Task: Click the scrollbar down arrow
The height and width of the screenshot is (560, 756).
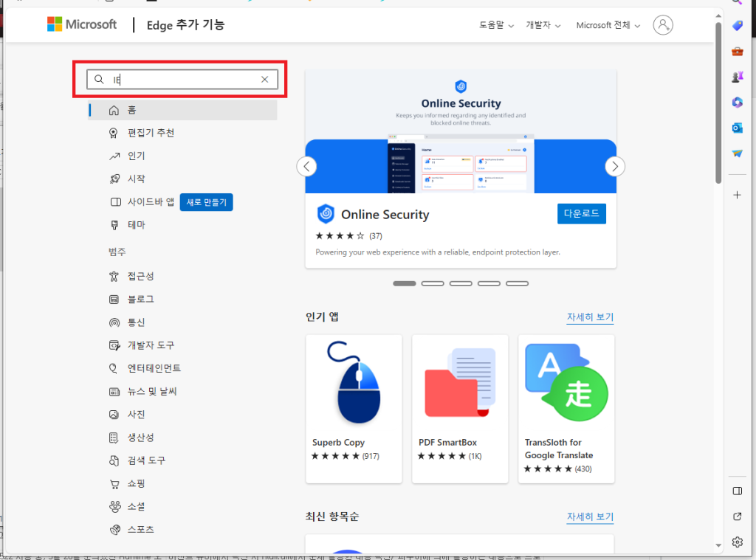Action: point(718,545)
